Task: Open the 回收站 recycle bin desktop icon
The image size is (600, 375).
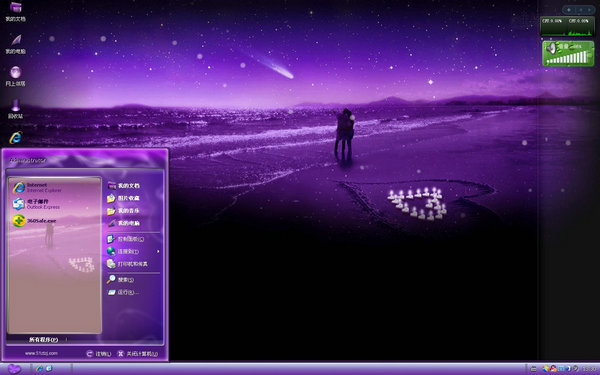Action: pos(15,108)
